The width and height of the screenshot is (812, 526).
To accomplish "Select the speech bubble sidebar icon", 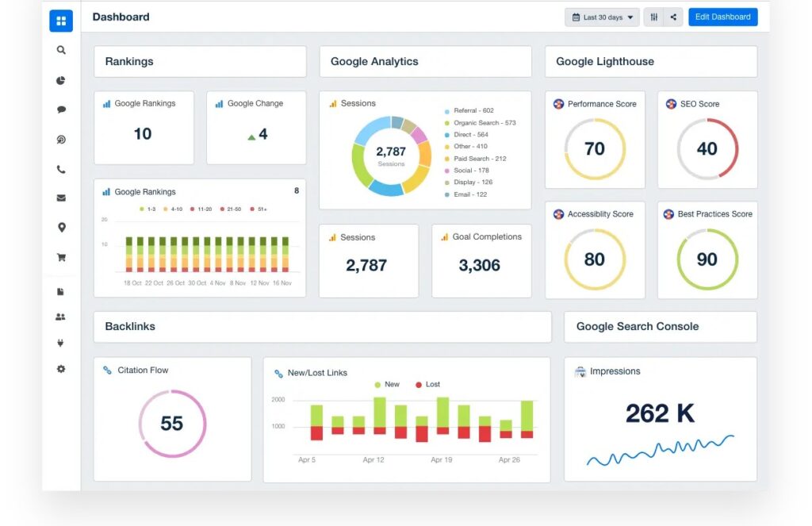I will coord(61,109).
